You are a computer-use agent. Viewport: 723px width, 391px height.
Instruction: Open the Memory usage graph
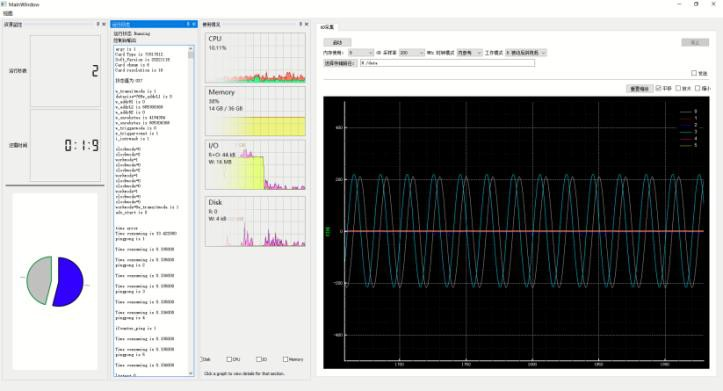tap(255, 111)
